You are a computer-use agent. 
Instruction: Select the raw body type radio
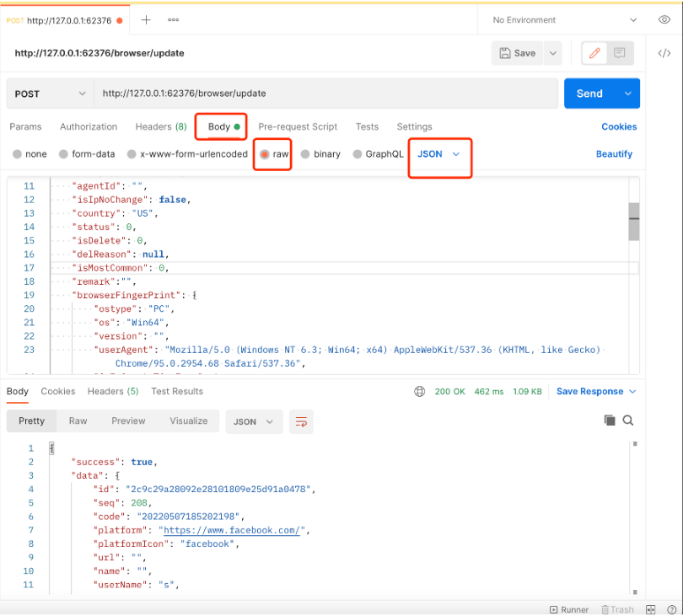pos(265,154)
